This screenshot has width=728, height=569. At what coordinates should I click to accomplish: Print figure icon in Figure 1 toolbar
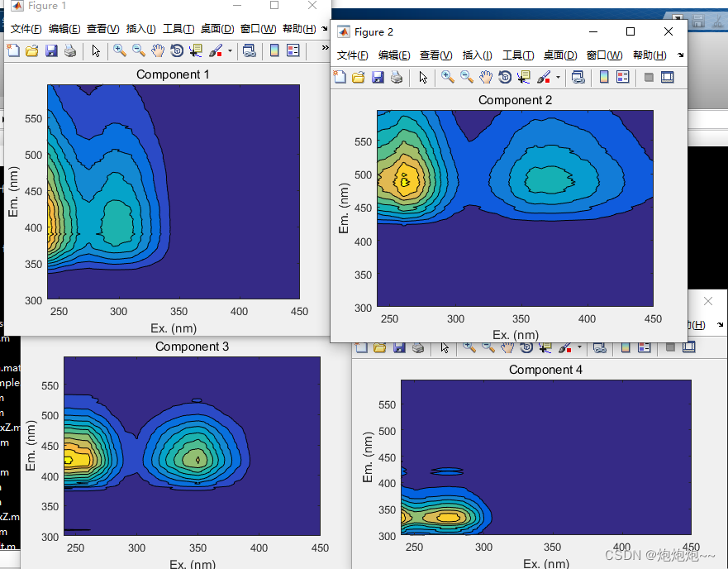[x=70, y=50]
